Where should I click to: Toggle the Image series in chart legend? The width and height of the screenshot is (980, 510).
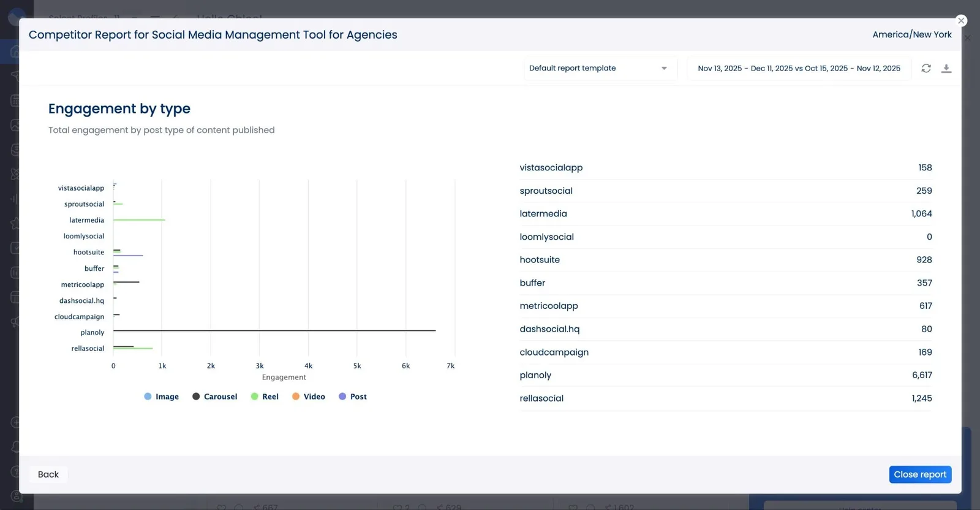point(162,397)
